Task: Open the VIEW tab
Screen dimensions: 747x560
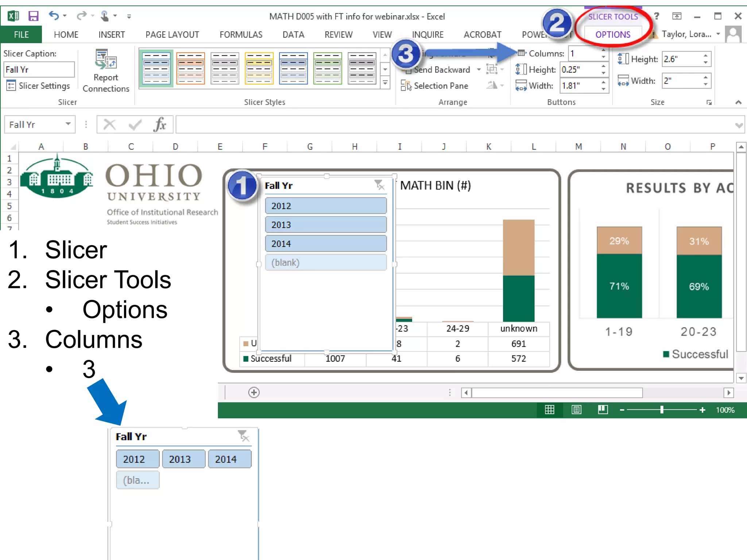Action: tap(382, 35)
